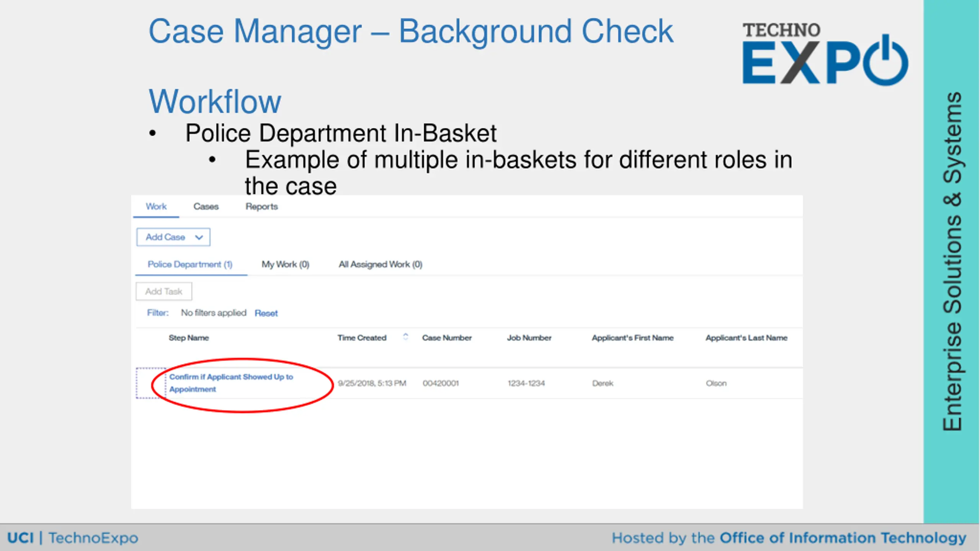
Task: Select row handle beside Confirm if Applicant step
Action: pyautogui.click(x=151, y=383)
